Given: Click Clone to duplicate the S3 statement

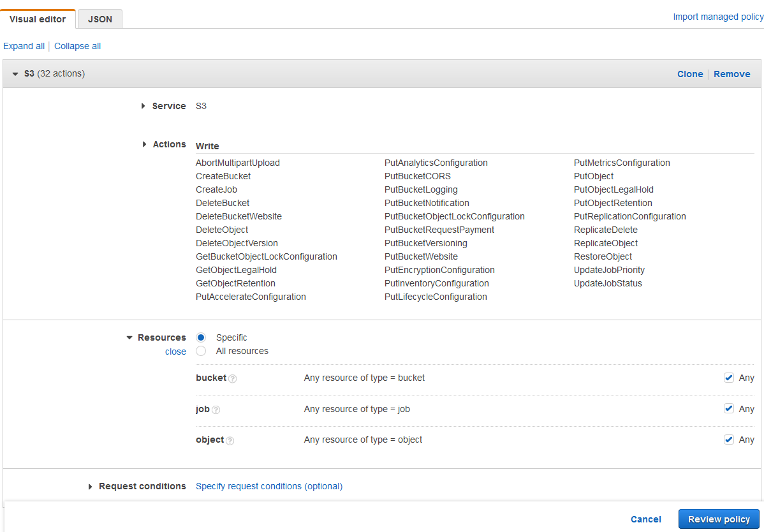Looking at the screenshot, I should click(690, 73).
